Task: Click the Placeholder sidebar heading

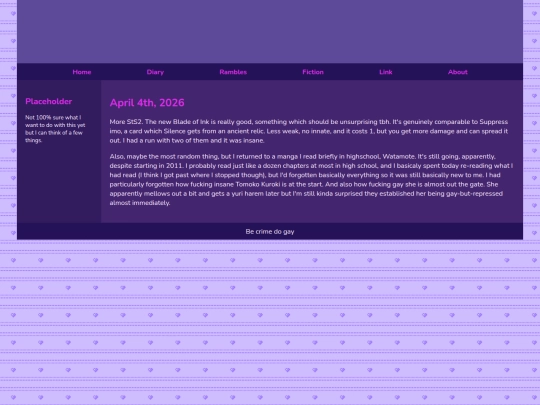Action: [49, 101]
